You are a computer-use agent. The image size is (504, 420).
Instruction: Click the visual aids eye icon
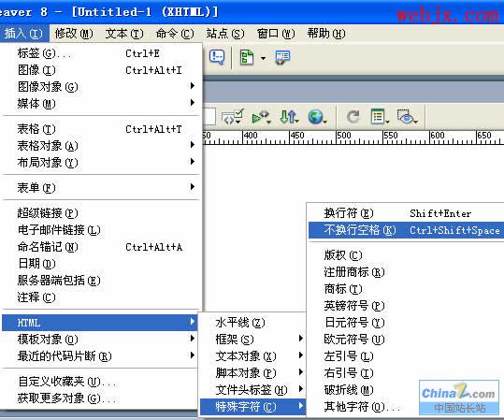[407, 117]
